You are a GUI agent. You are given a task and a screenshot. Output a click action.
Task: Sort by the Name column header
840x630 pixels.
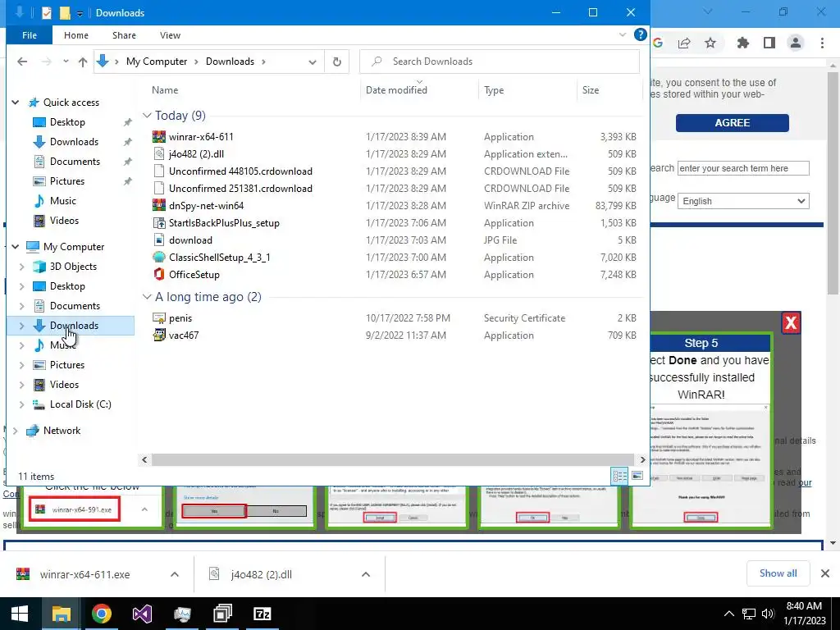click(x=164, y=90)
